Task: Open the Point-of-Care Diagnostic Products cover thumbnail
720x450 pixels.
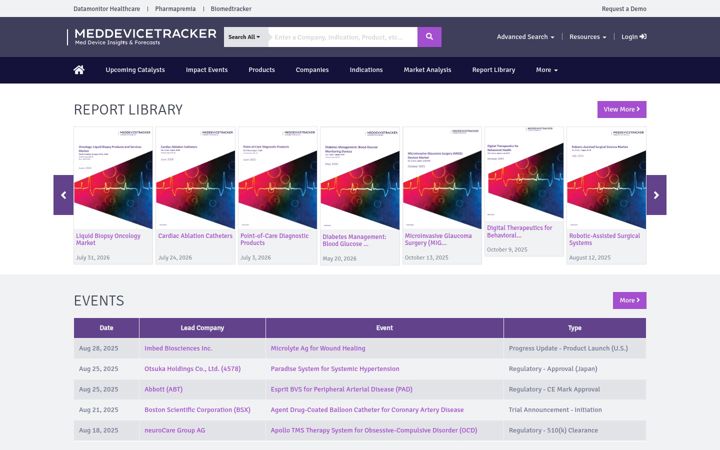Action: point(277,178)
